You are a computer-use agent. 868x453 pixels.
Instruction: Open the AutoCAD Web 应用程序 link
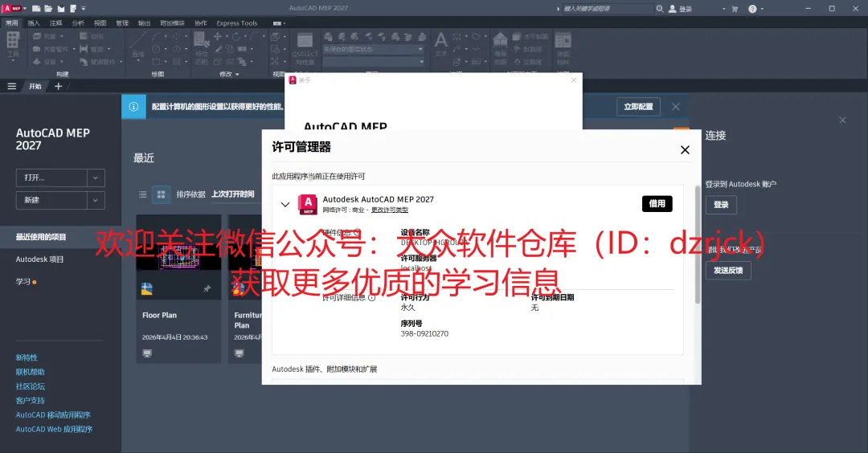[x=55, y=429]
